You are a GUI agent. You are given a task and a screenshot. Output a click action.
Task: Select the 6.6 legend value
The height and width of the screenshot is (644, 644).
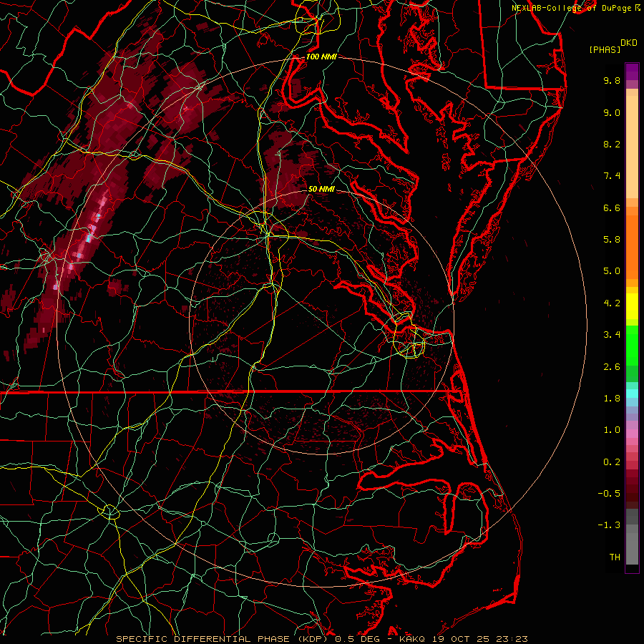click(612, 208)
